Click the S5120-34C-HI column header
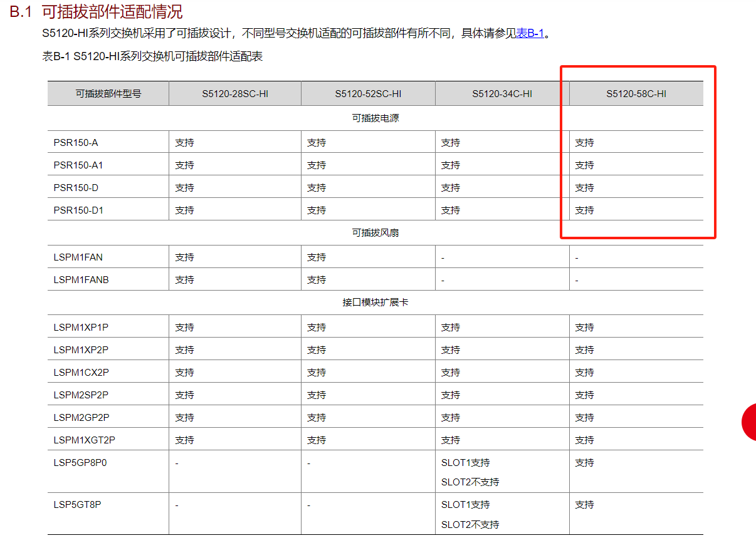Screen dimensions: 756x538 [502, 94]
